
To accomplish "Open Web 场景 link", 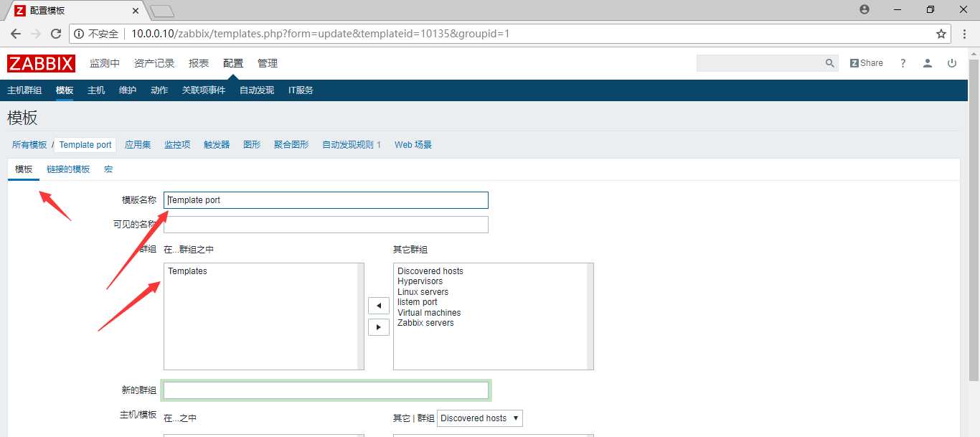I will 413,145.
